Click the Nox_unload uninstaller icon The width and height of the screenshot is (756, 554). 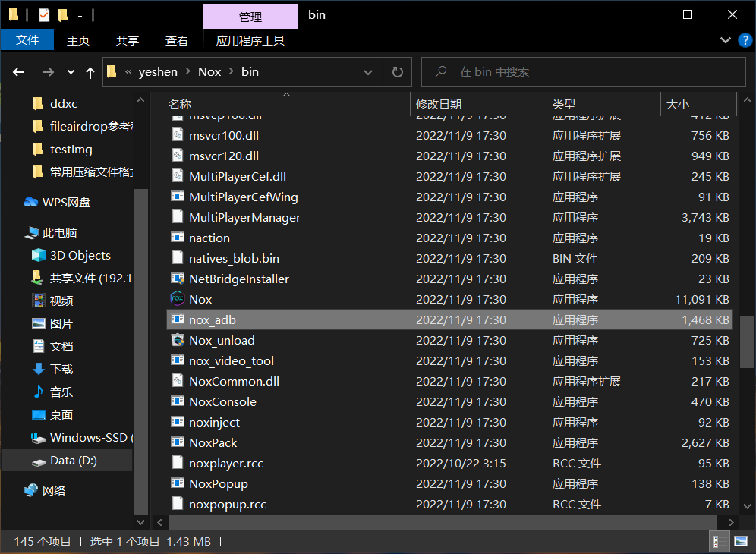pos(178,340)
